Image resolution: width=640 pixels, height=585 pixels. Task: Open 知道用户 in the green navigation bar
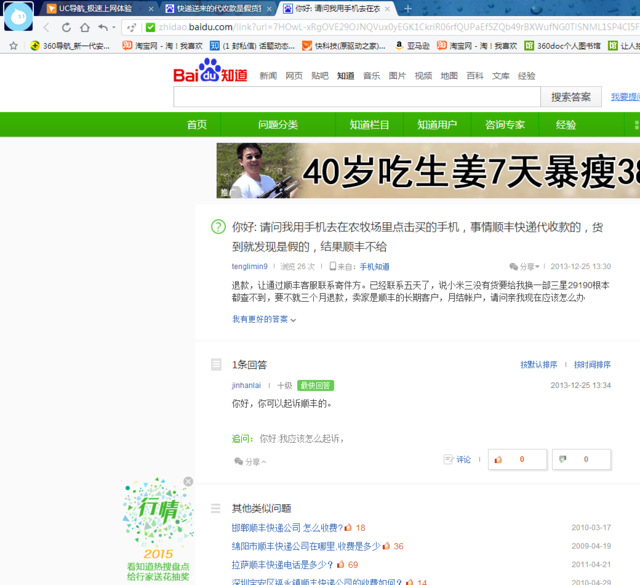(x=437, y=125)
